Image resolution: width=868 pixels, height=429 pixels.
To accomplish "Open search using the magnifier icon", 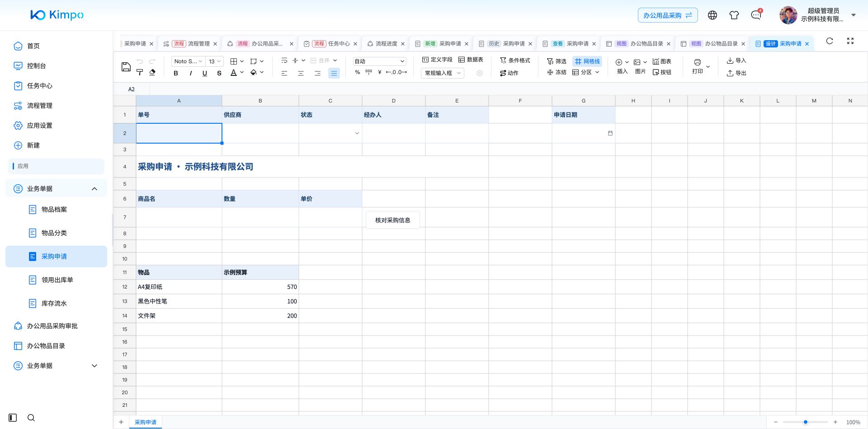I will point(31,418).
